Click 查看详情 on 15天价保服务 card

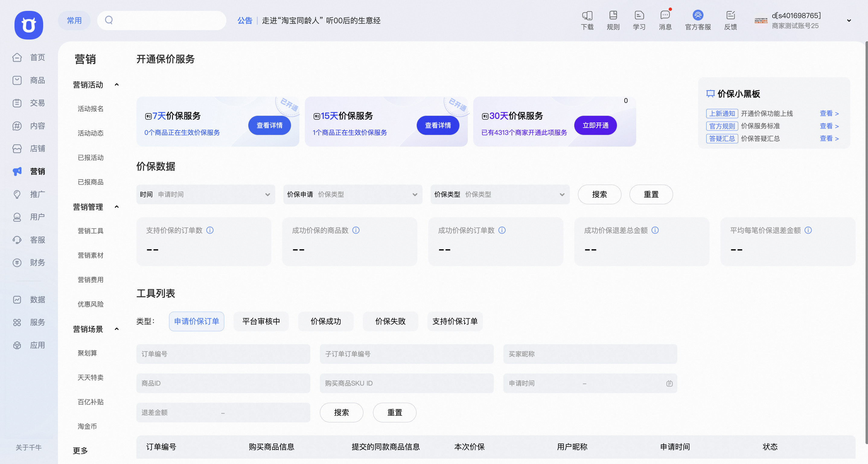coord(438,125)
